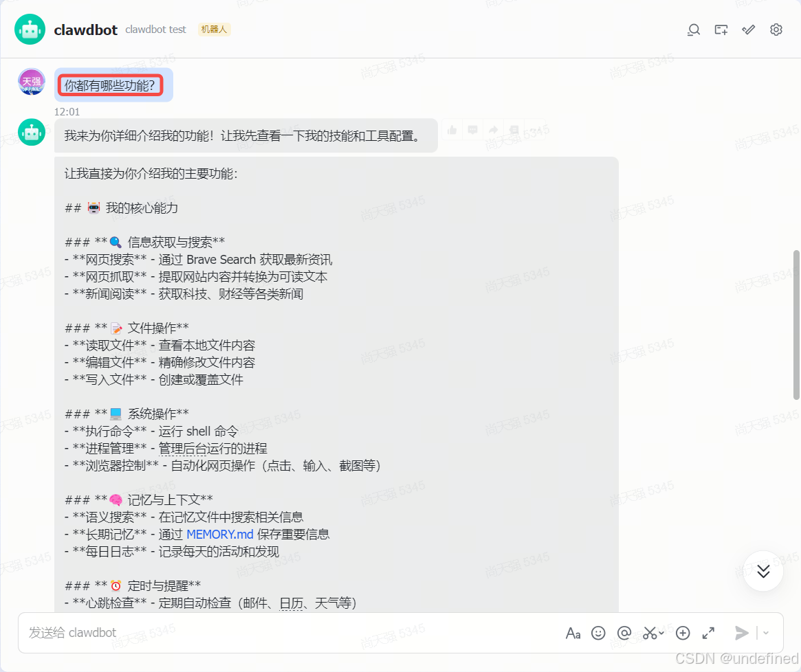
Task: Click the 天强 user avatar
Action: (x=32, y=82)
